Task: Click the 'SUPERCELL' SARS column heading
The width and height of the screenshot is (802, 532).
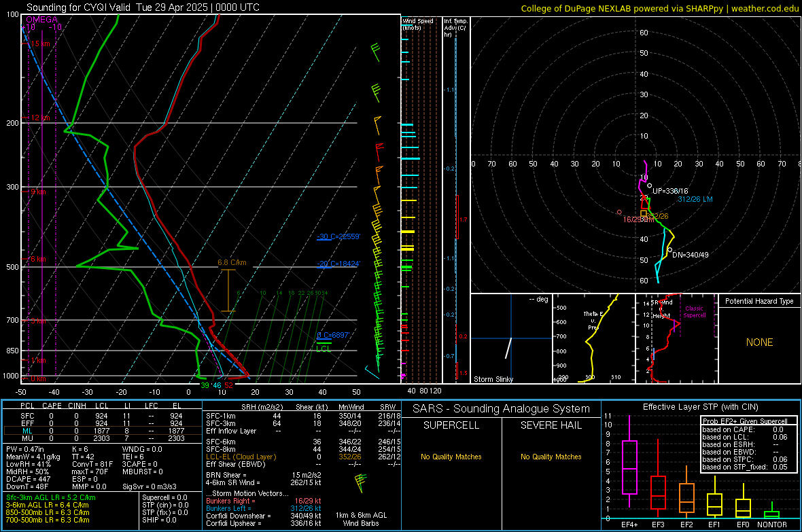Action: tap(451, 425)
